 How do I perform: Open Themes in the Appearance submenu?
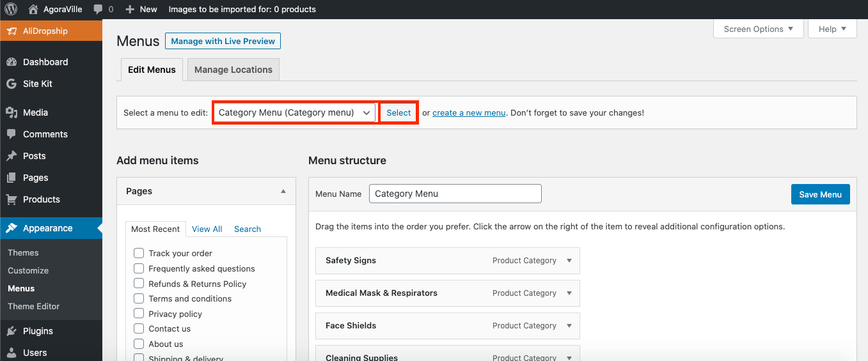23,252
